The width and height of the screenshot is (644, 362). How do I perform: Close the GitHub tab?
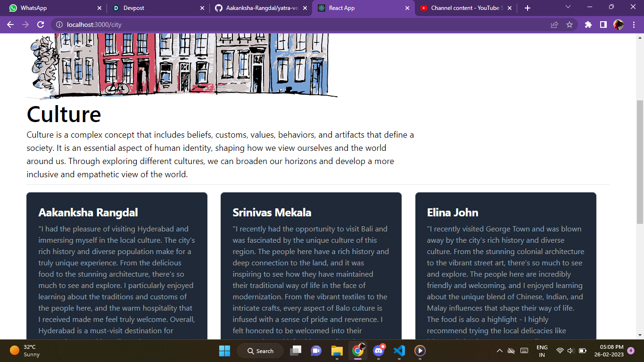point(305,8)
